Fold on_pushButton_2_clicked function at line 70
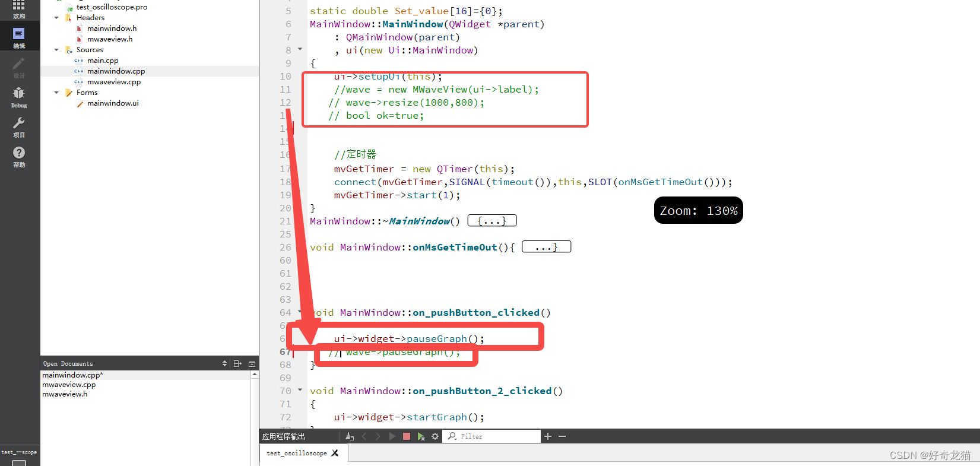This screenshot has width=980, height=466. click(300, 390)
